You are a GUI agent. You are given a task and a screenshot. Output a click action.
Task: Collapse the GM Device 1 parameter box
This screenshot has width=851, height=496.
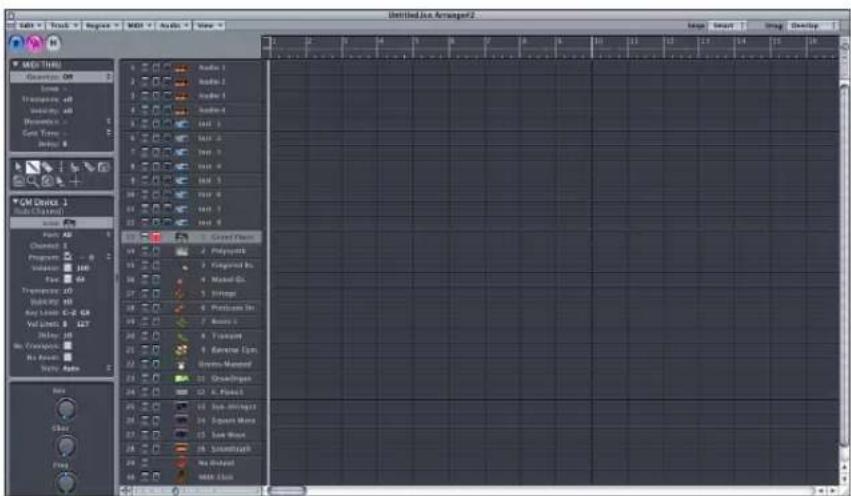(15, 202)
